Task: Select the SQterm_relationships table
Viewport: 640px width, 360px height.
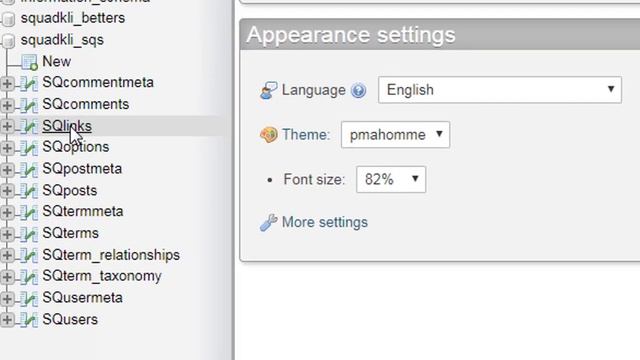Action: (x=111, y=255)
